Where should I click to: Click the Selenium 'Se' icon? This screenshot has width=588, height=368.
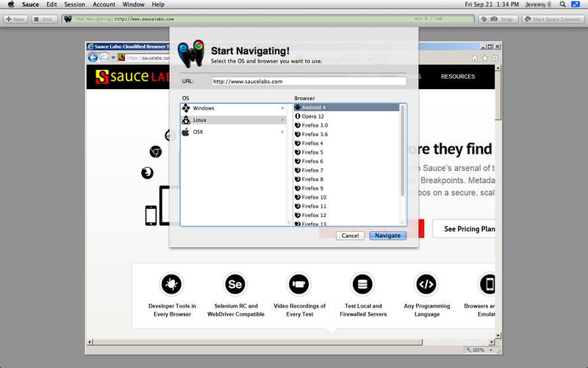tap(234, 283)
